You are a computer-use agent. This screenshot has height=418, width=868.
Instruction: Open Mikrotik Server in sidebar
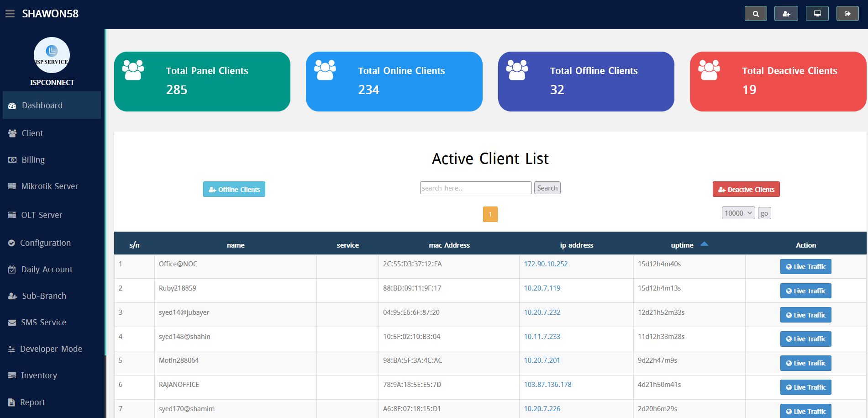(x=52, y=186)
